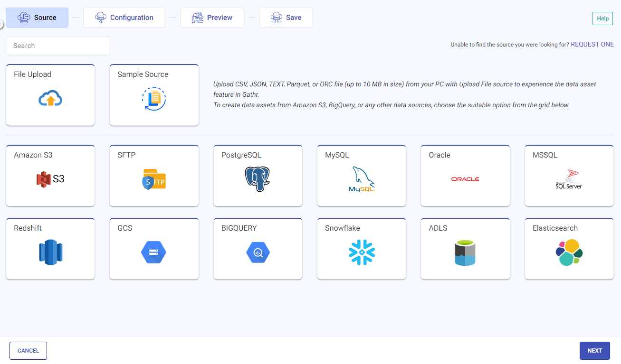Switch to the Configuration step

coord(124,17)
